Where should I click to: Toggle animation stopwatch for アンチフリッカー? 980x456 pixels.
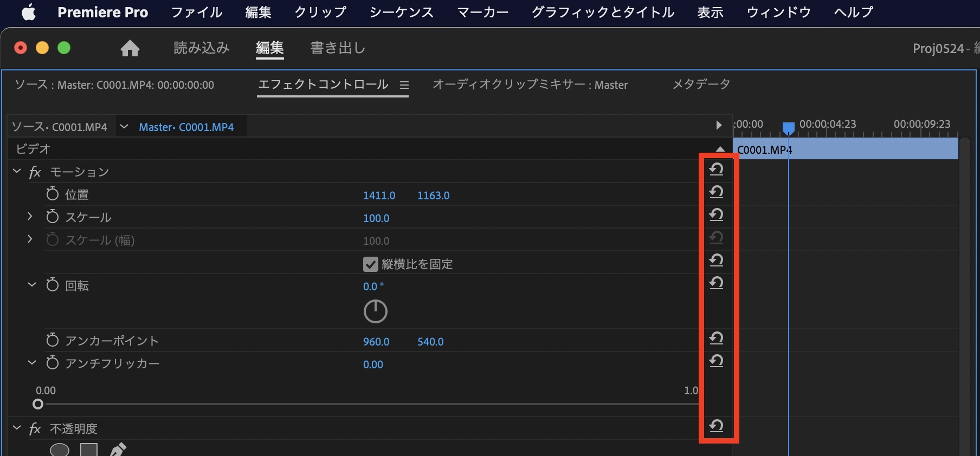(x=52, y=363)
